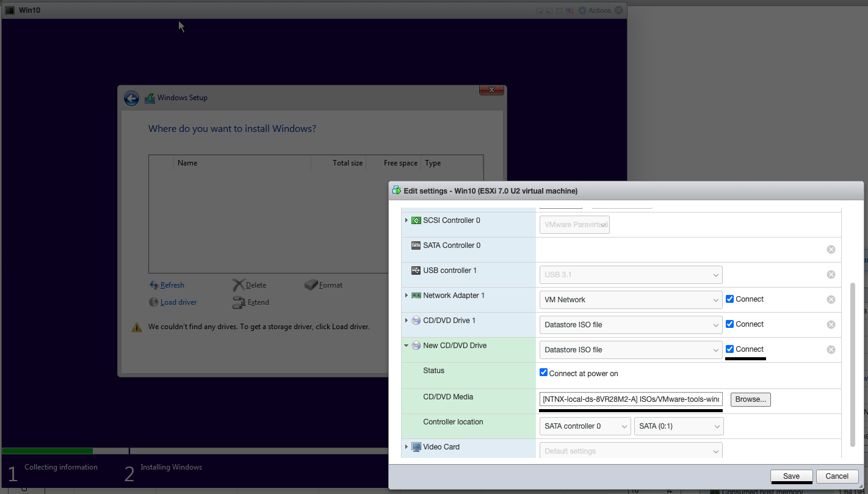Click the Refresh icon in Windows Setup
The width and height of the screenshot is (868, 494).
point(154,285)
